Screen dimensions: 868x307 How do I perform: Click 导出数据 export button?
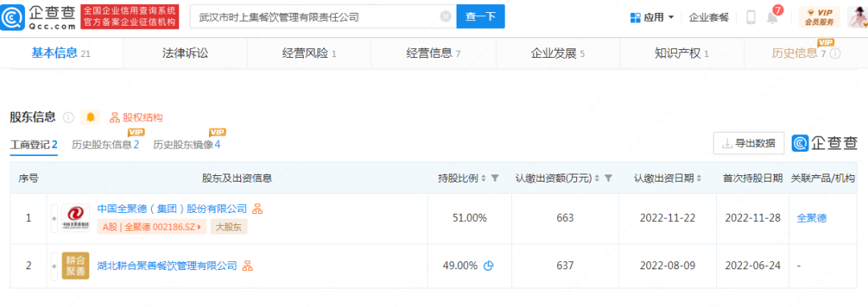pos(748,144)
